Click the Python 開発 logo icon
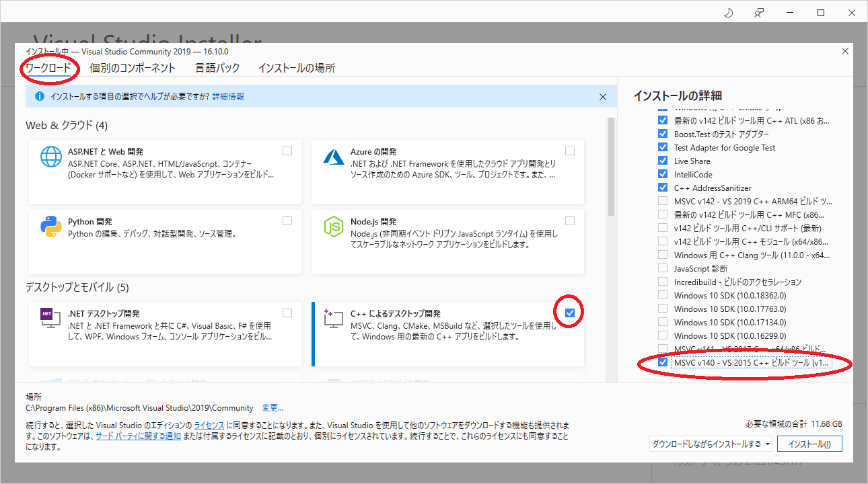The width and height of the screenshot is (868, 484). (x=50, y=227)
